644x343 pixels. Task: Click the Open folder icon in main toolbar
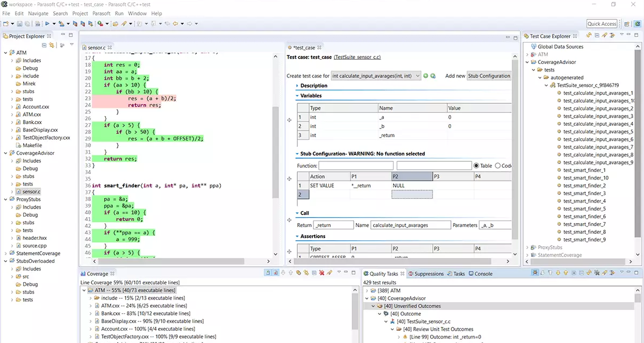click(x=116, y=24)
